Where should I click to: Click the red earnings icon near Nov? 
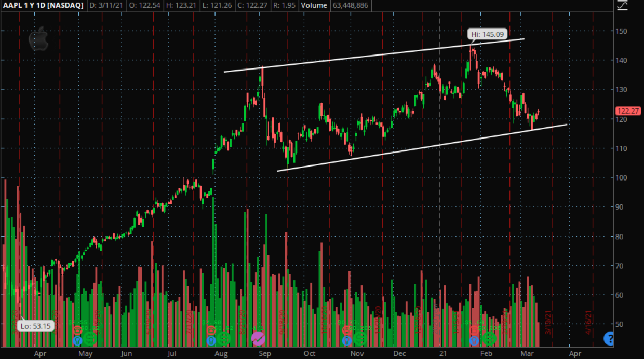click(x=346, y=329)
